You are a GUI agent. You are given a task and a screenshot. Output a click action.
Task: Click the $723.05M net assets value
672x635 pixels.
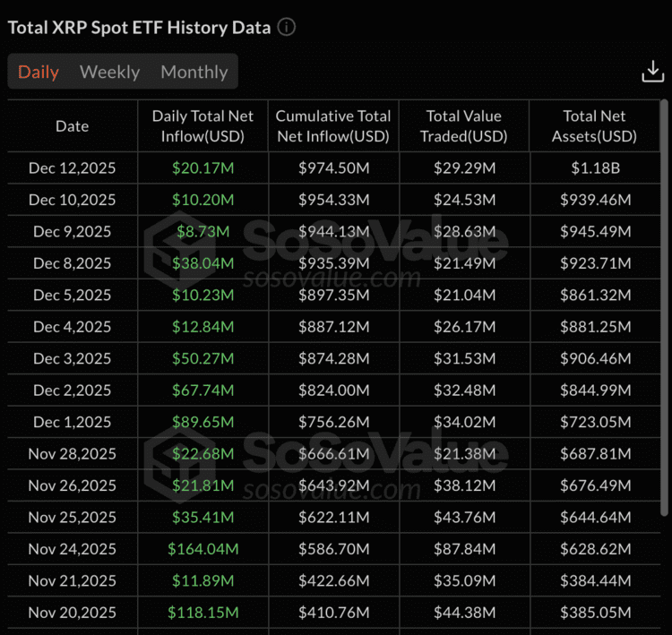[x=595, y=422]
